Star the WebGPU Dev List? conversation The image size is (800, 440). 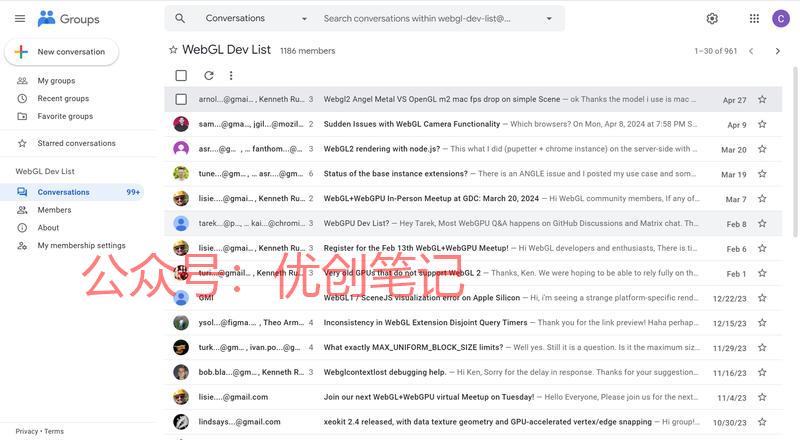pos(762,224)
